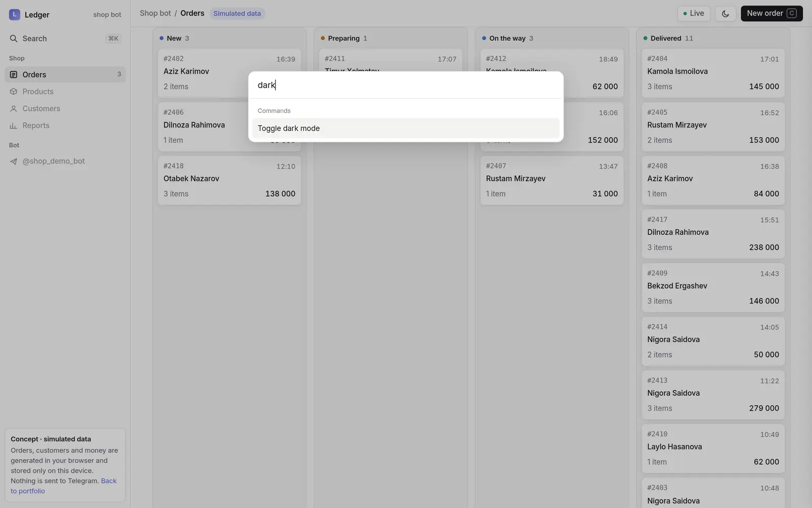Open order #2409 Bekzod Ergashev card
Viewport: 812px width, 508px height.
point(713,288)
